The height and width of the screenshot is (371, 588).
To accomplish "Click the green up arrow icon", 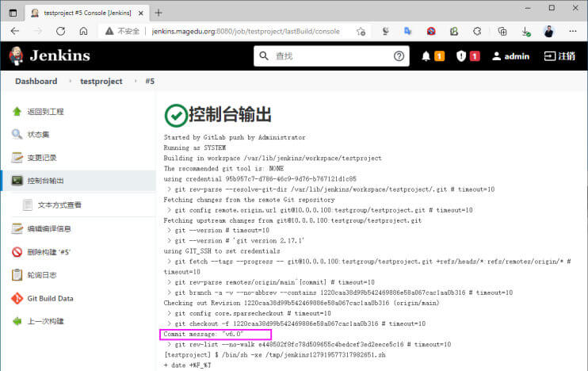I will pos(17,112).
